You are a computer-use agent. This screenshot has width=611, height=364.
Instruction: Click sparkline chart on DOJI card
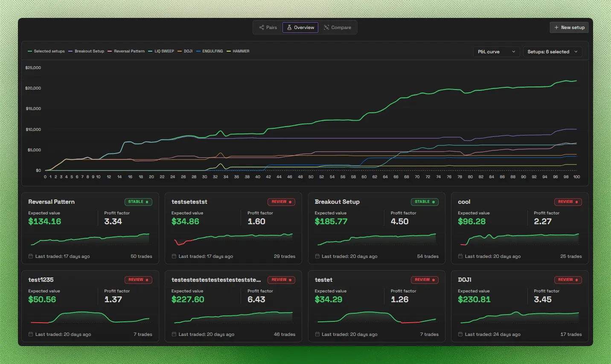coord(520,318)
